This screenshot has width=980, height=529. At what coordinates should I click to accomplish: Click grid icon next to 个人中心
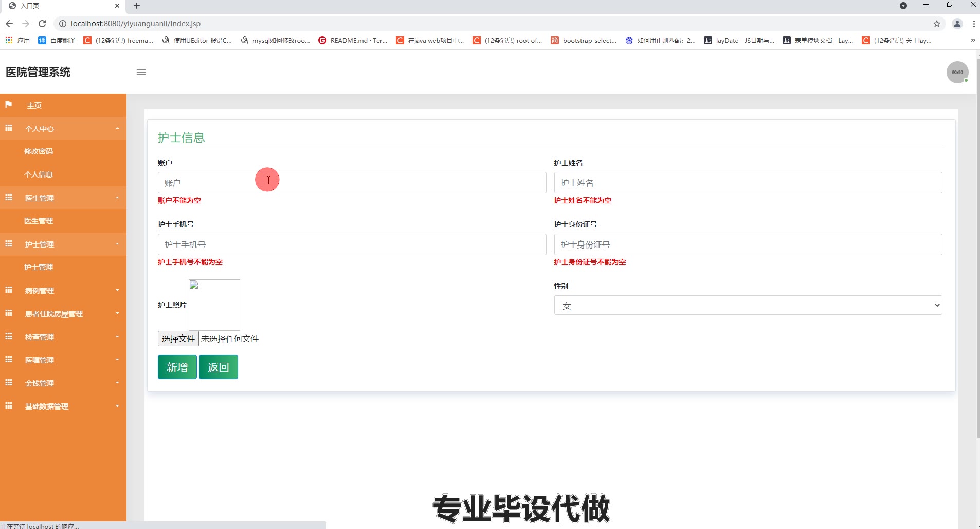point(9,128)
